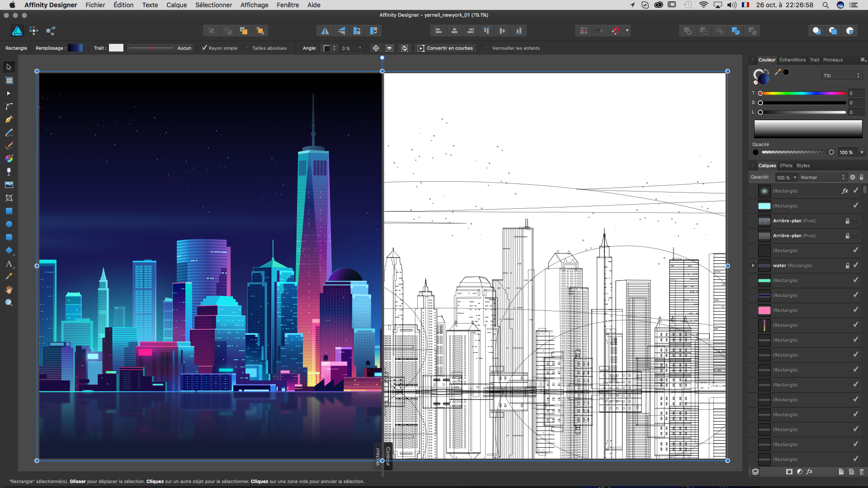Click the Styles tab in panel
Screen dimensions: 868x488
(801, 165)
